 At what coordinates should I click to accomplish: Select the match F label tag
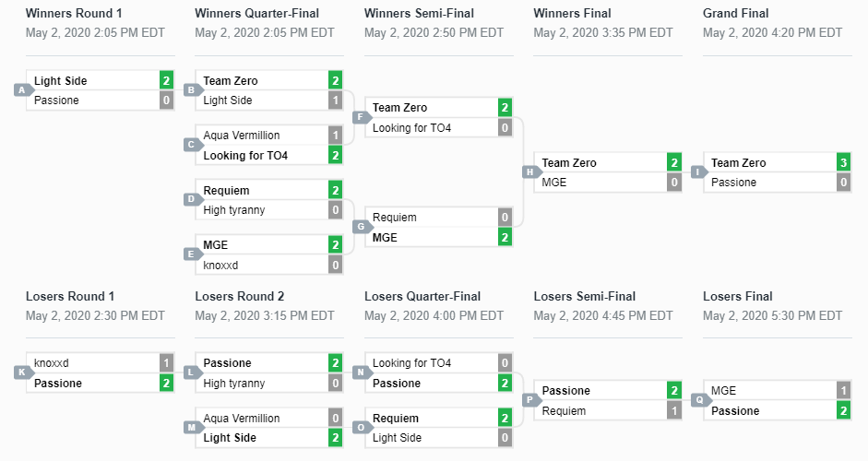[x=360, y=117]
